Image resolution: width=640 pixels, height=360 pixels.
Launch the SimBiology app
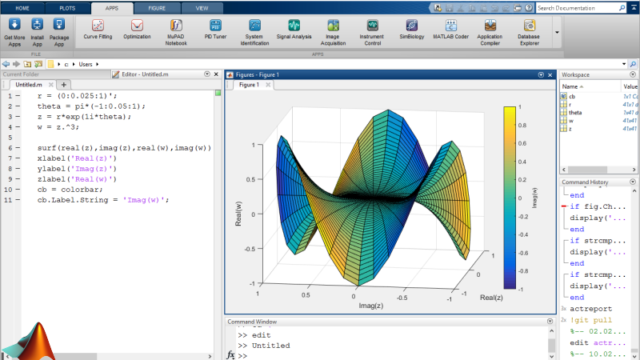click(x=411, y=29)
